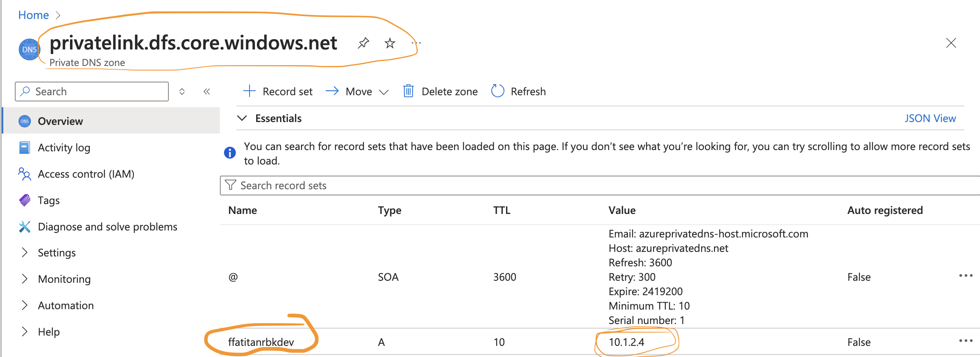The width and height of the screenshot is (980, 357).
Task: Click the trash icon for Delete zone
Action: tap(408, 91)
